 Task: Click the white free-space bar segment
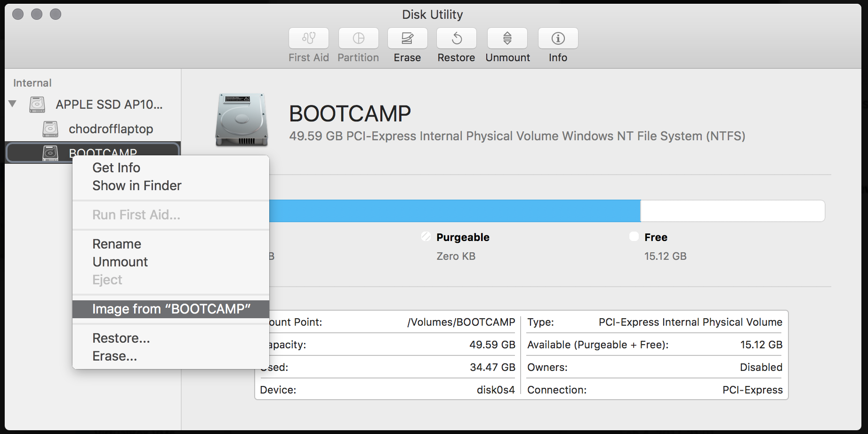(733, 210)
